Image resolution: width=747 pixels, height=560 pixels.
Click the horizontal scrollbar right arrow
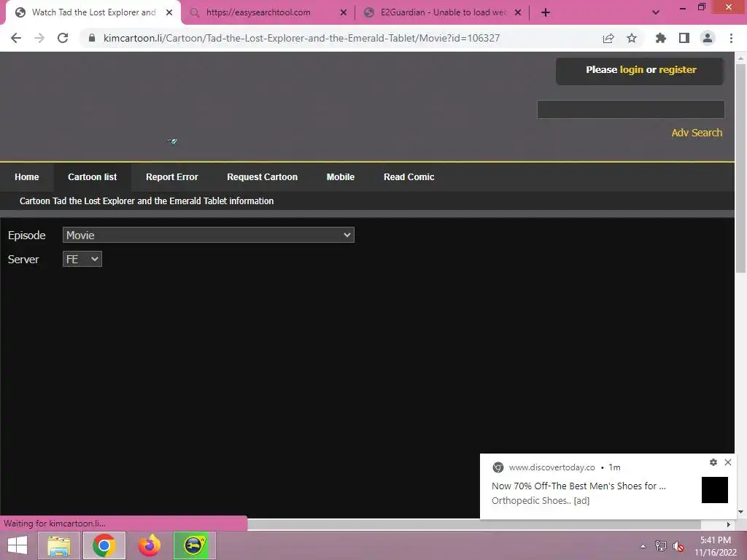(x=729, y=524)
